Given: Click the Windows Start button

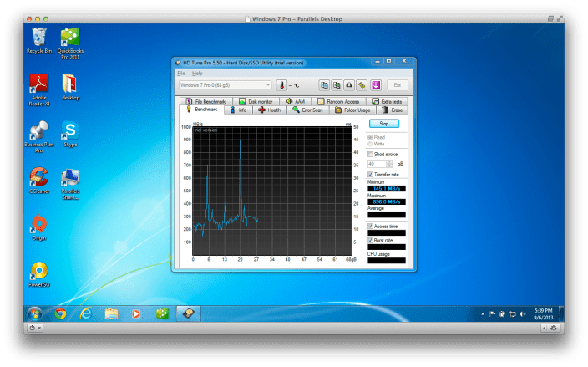Looking at the screenshot, I should (34, 313).
